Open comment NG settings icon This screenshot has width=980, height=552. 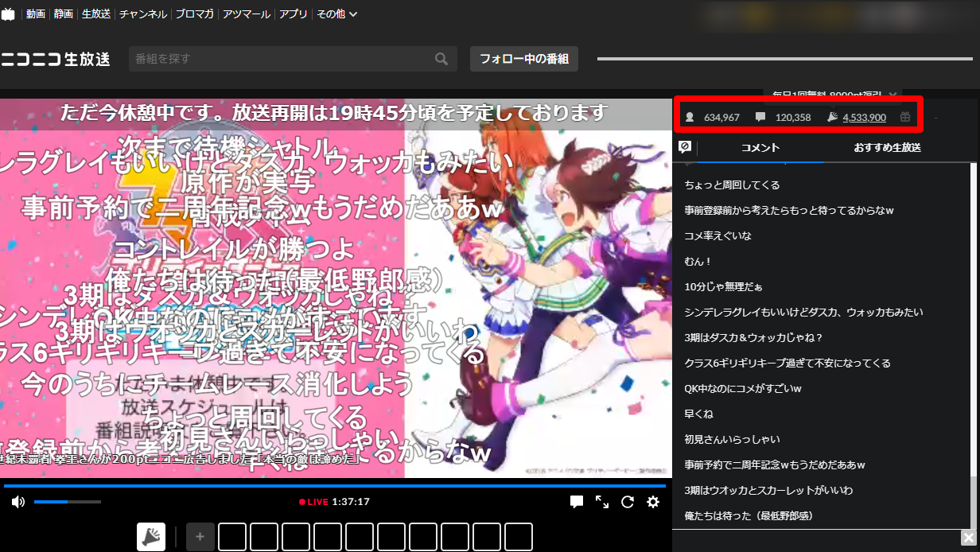684,147
